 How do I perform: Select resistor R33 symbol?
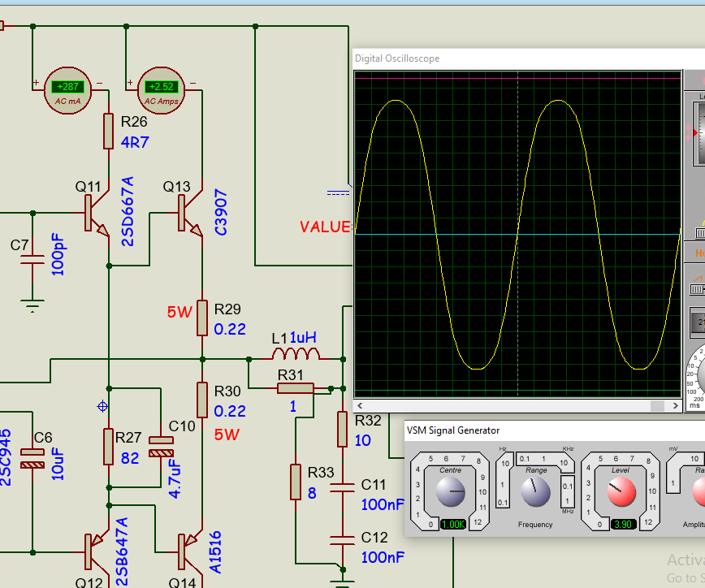[296, 482]
